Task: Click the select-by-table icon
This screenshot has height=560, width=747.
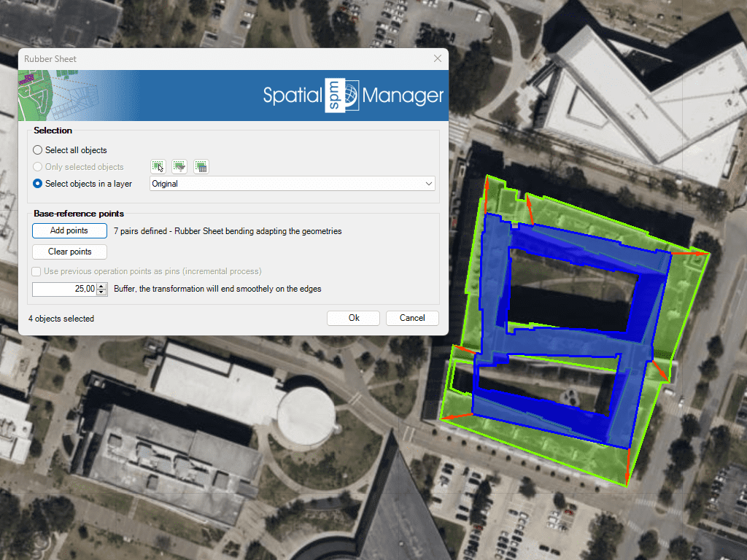Action: [x=201, y=167]
